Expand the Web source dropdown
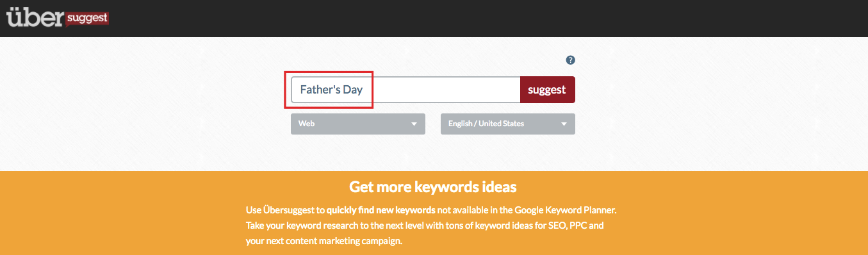The width and height of the screenshot is (868, 255). point(358,124)
